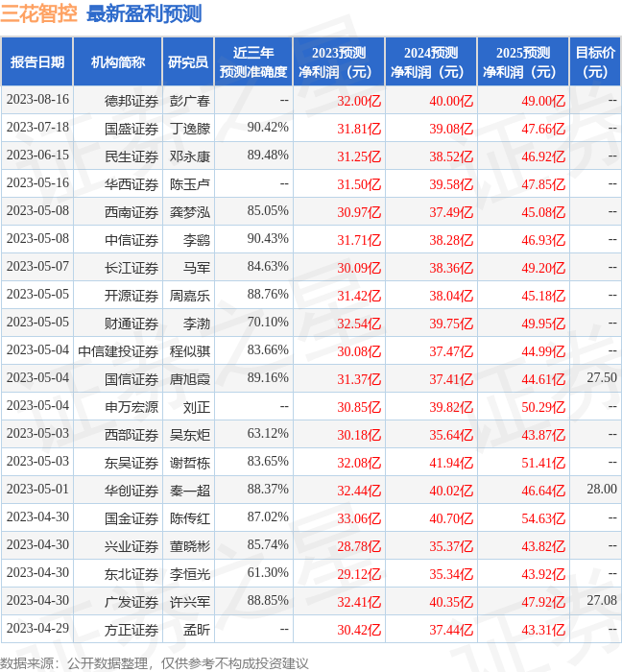This screenshot has width=622, height=672.
Task: Click the 47.66亿 forecast value
Action: 543,129
